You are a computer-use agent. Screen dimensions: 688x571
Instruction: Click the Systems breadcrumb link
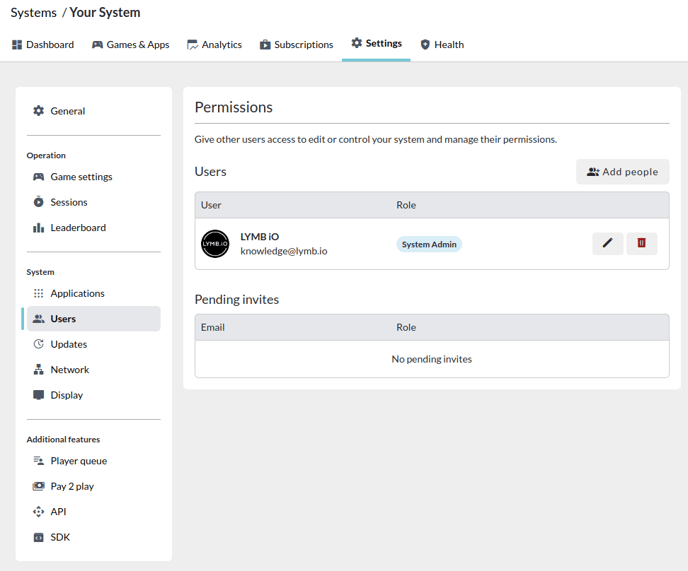tap(34, 13)
